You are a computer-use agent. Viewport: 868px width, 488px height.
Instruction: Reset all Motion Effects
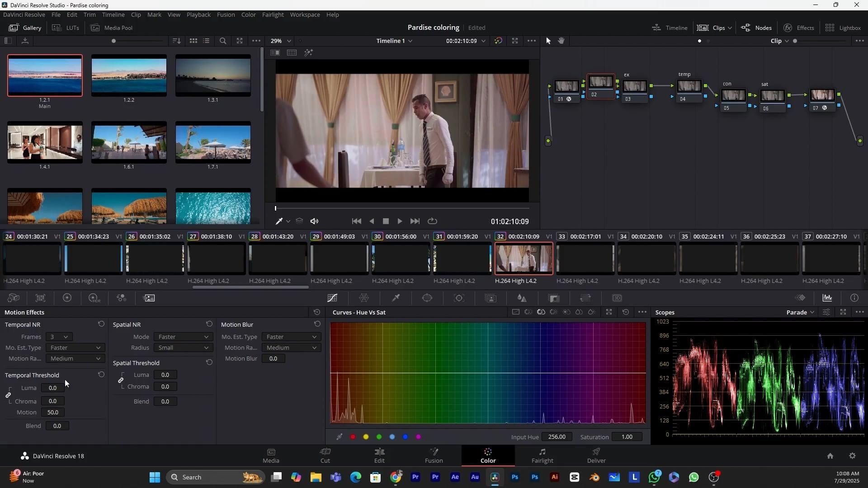coord(317,312)
